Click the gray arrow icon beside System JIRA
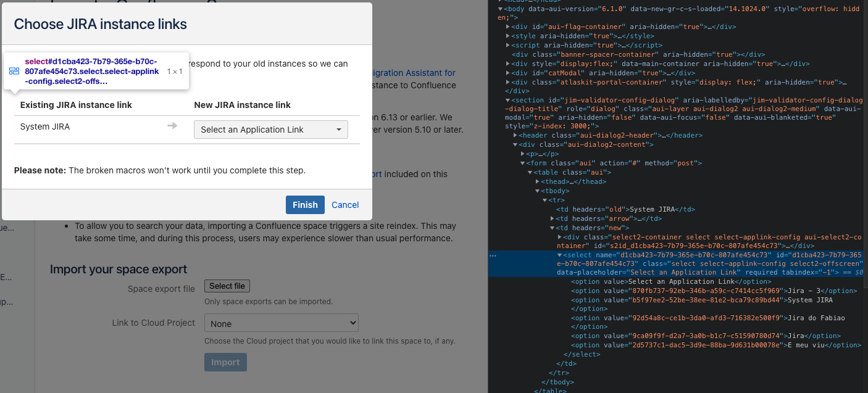Screen dimensions: 868x393 point(172,126)
